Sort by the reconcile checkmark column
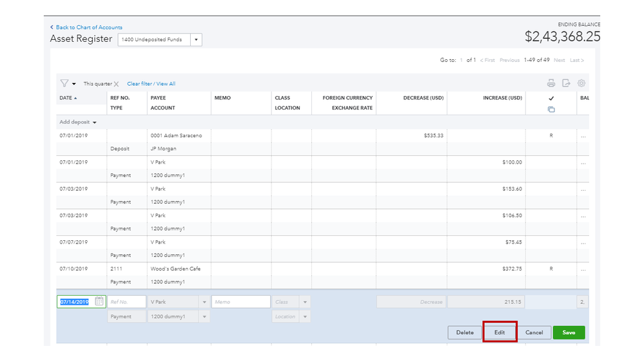This screenshot has height=362, width=644. click(x=551, y=99)
